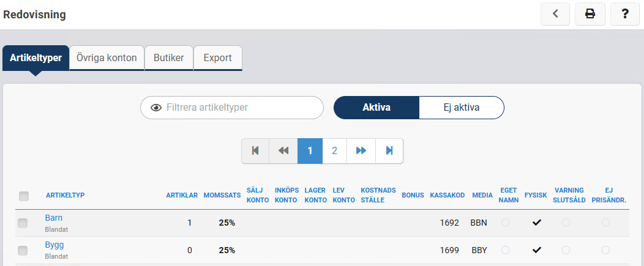Go to first page of results
This screenshot has width=644, height=266.
255,150
